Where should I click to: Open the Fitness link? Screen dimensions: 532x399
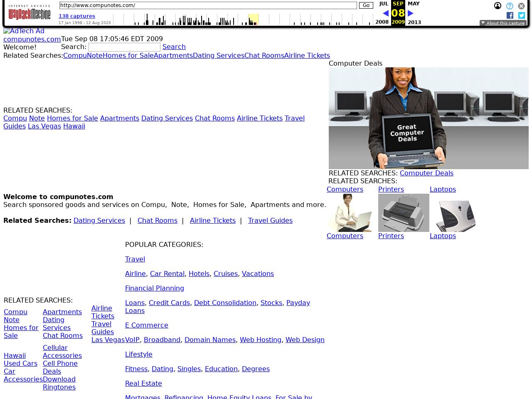click(x=136, y=369)
